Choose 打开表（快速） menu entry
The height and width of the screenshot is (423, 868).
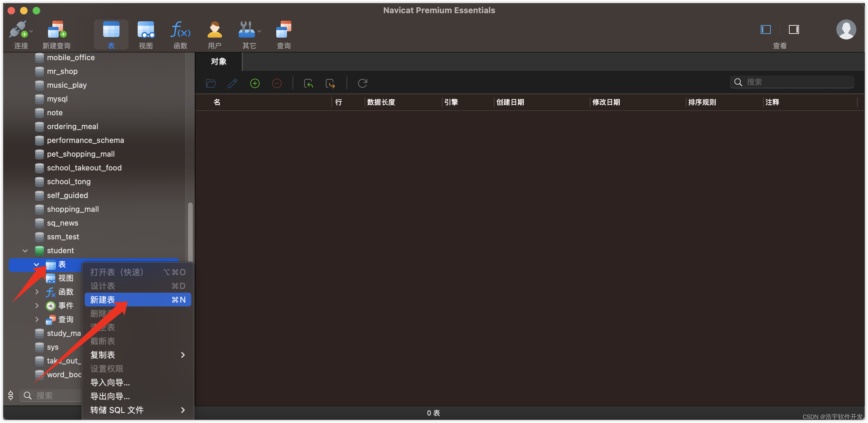coord(138,272)
